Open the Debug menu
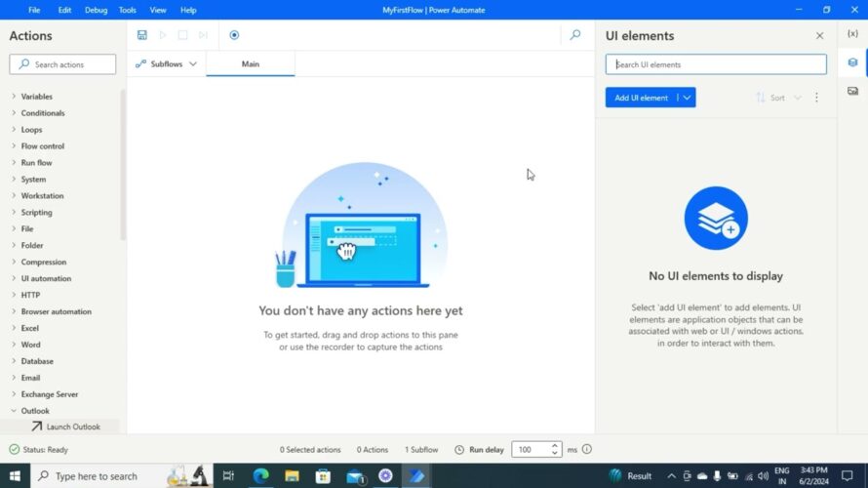The width and height of the screenshot is (868, 488). [x=96, y=10]
